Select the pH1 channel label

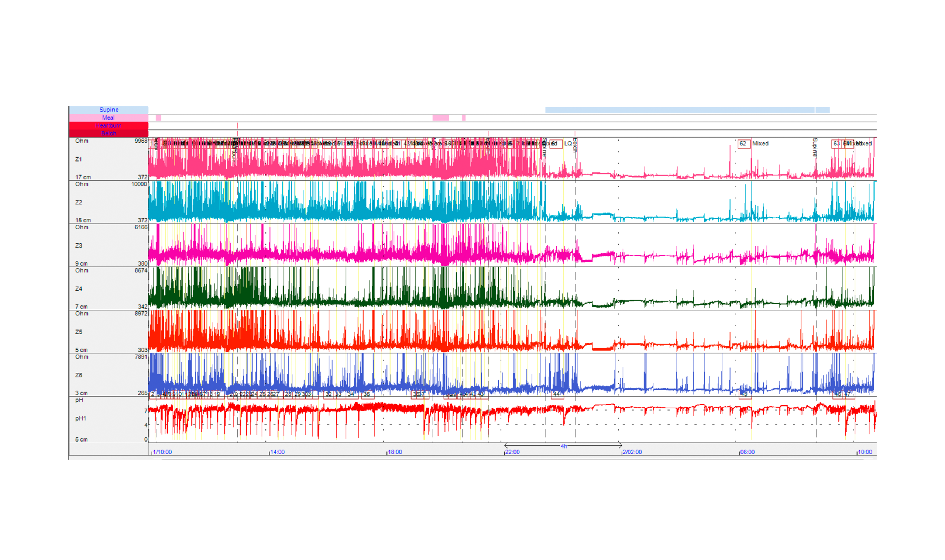[80, 418]
